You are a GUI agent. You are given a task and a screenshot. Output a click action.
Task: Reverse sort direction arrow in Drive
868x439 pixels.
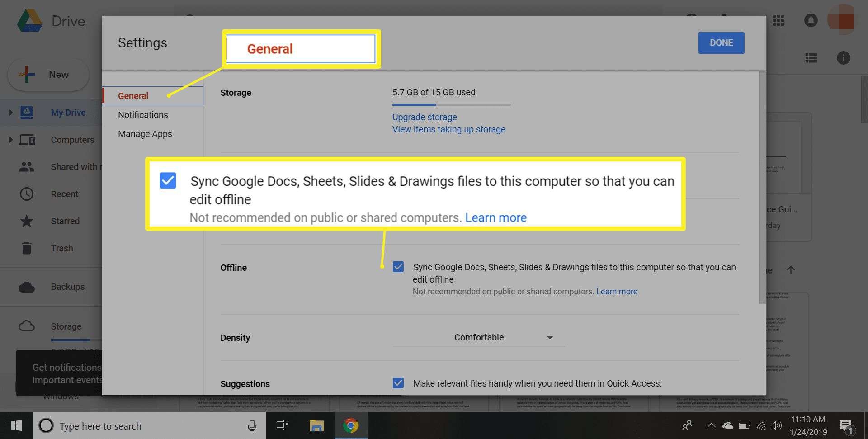click(x=791, y=270)
